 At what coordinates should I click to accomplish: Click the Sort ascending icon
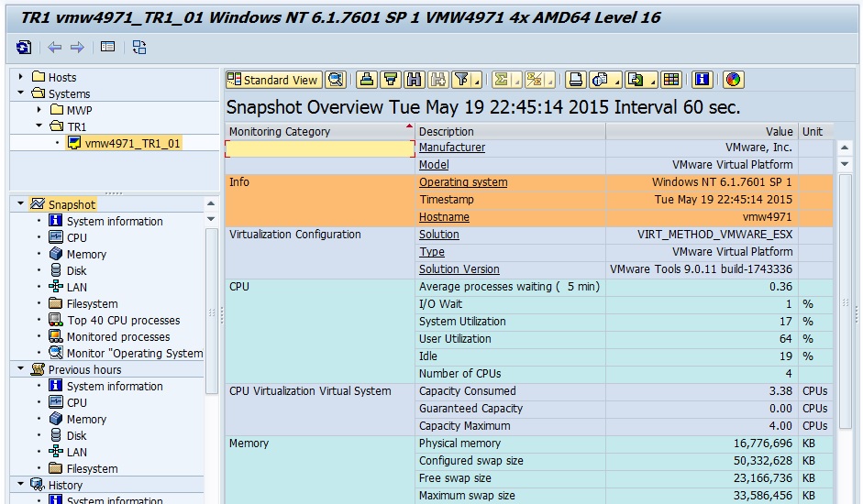coord(367,80)
